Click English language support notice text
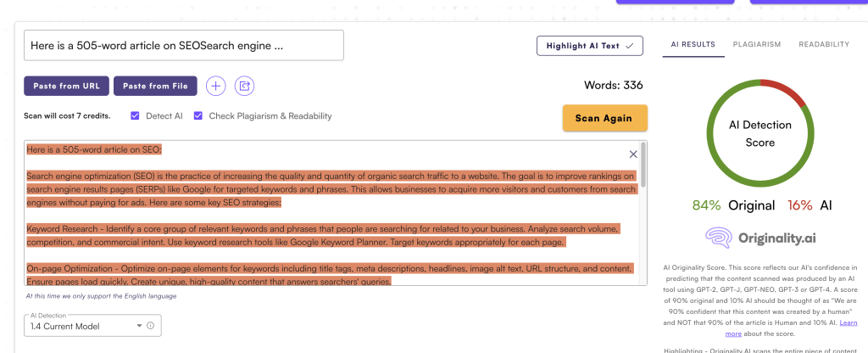This screenshot has width=868, height=353. [x=102, y=296]
